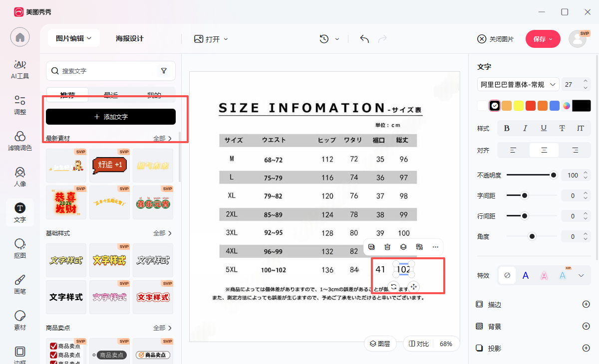Select the 文字 text tool in sidebar

[x=20, y=213]
